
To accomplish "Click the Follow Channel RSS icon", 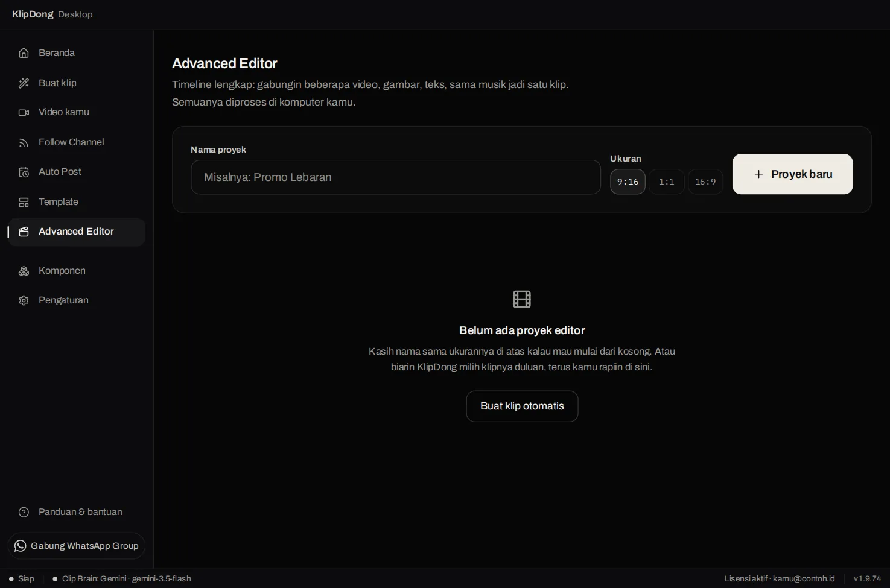I will pyautogui.click(x=24, y=142).
